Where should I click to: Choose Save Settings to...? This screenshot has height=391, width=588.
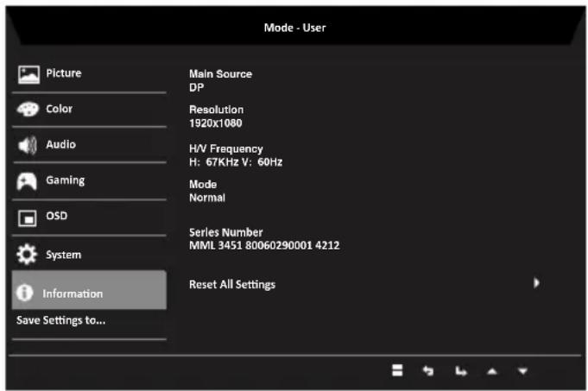[60, 320]
